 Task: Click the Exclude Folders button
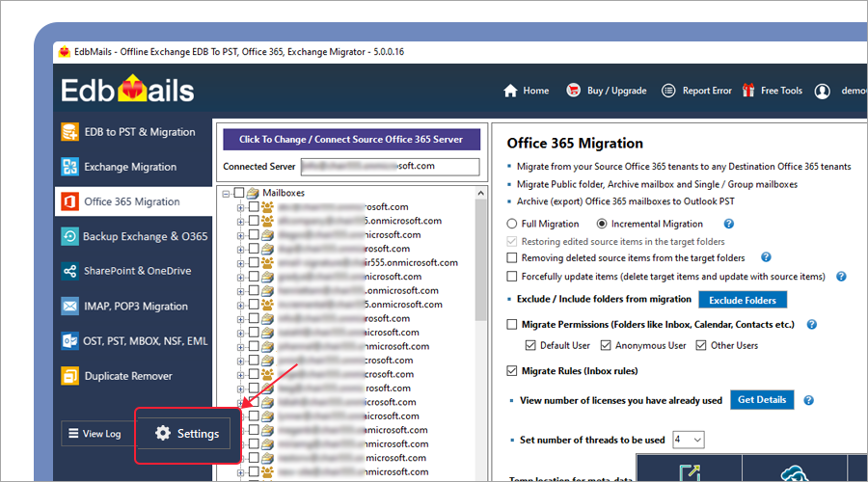[x=743, y=300]
